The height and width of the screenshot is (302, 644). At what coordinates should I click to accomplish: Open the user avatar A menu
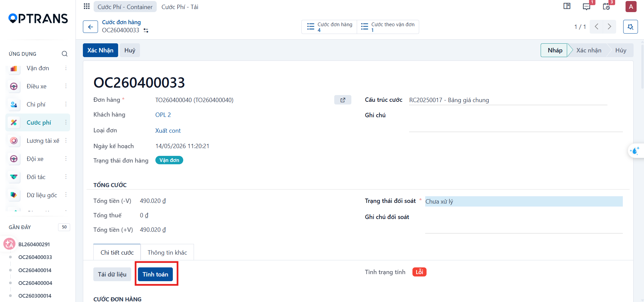tap(631, 6)
